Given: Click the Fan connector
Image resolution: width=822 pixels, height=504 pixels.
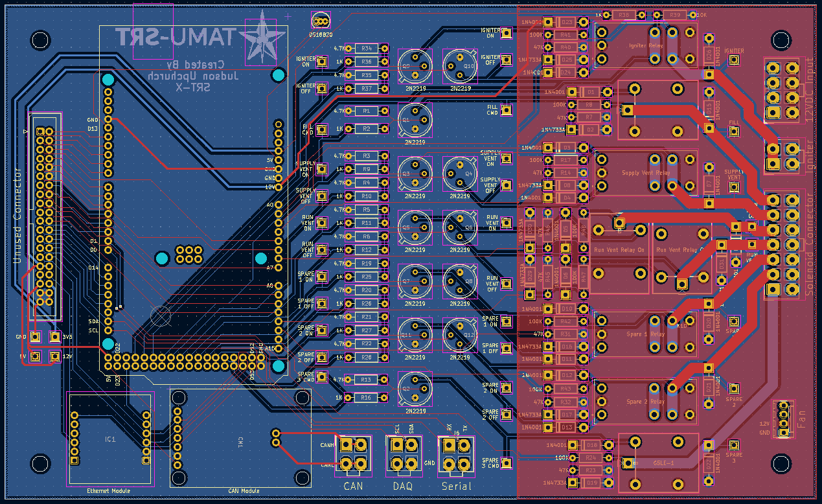Looking at the screenshot, I should [784, 419].
